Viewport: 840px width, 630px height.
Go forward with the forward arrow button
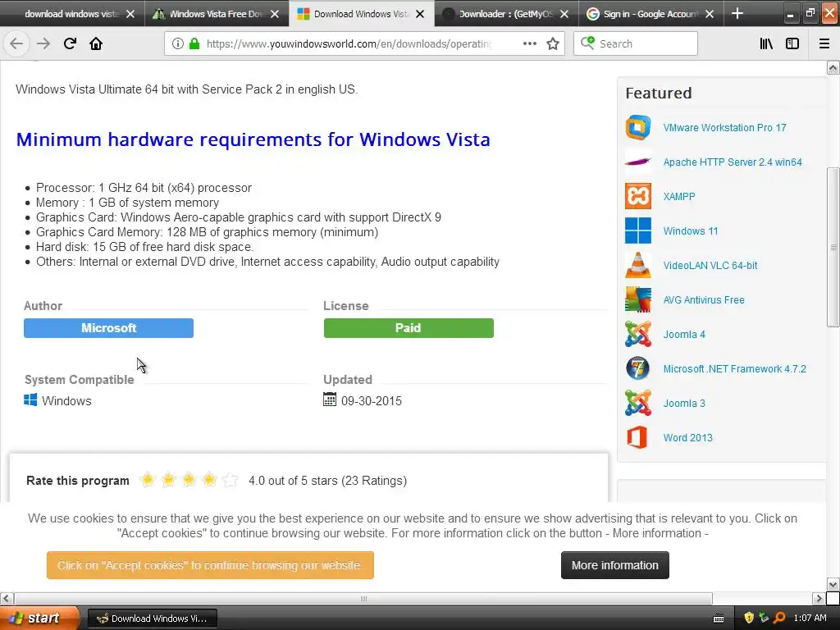coord(43,43)
